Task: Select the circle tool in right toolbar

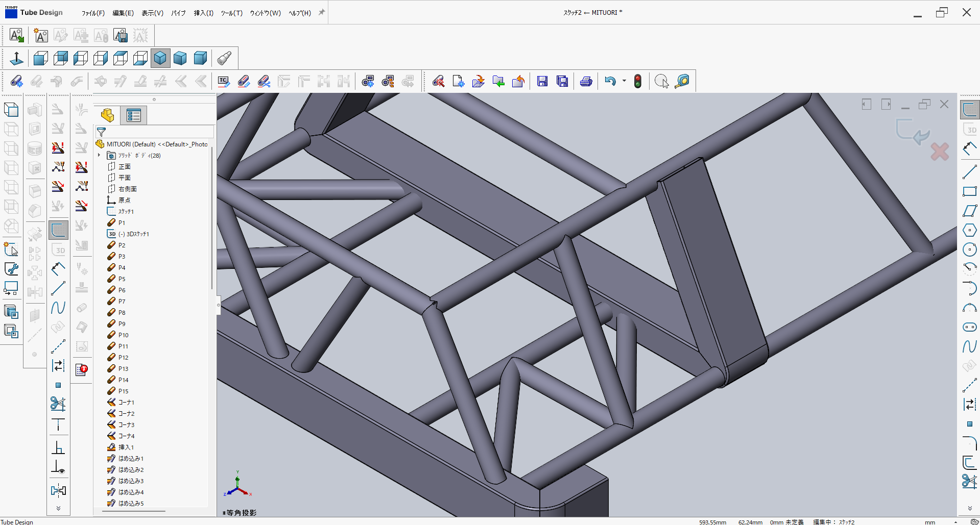Action: pos(969,249)
